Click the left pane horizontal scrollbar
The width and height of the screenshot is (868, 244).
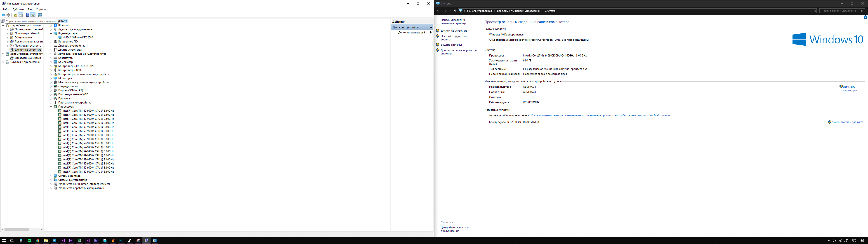(x=17, y=229)
